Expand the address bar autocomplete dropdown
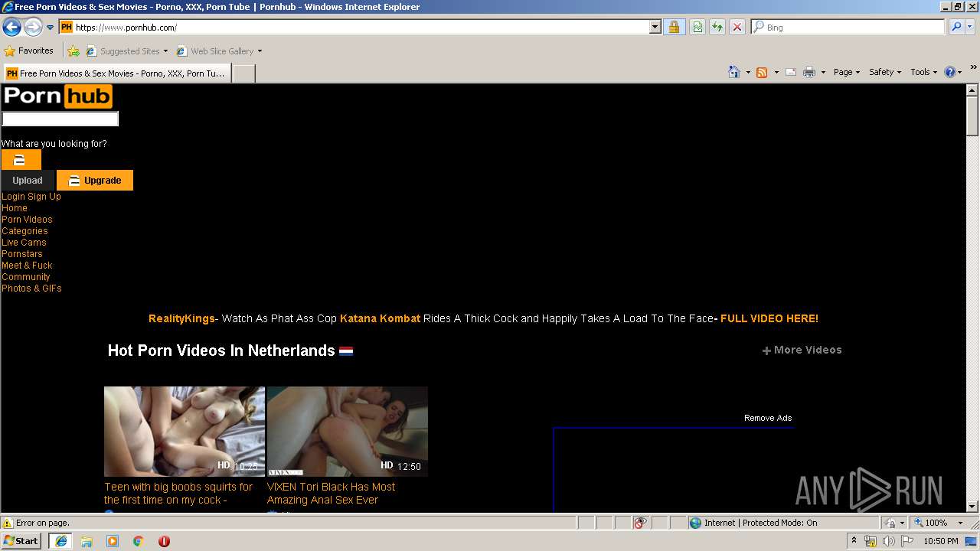 coord(655,28)
